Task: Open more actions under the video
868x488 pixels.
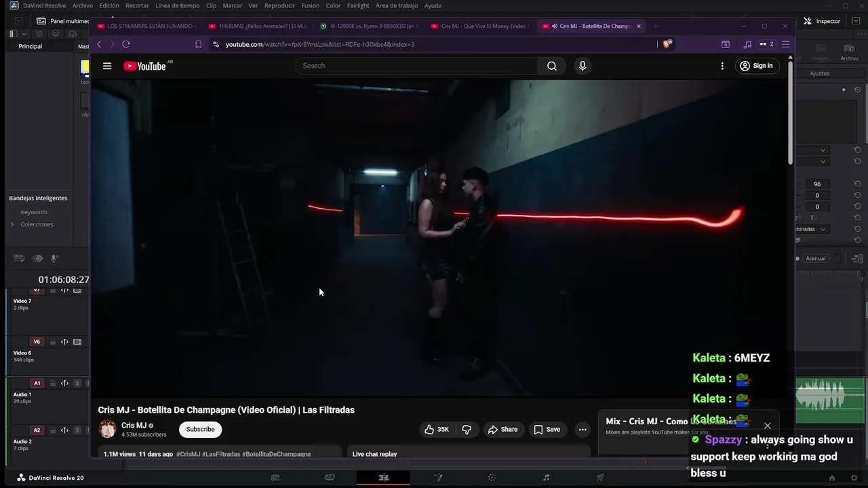Action: (583, 429)
